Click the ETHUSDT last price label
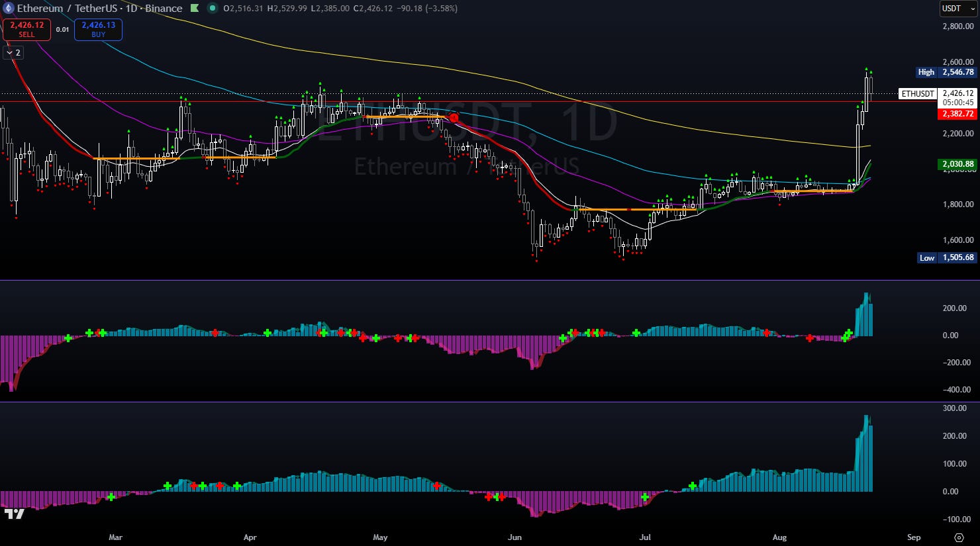Screen dimensions: 980x546 (937, 94)
